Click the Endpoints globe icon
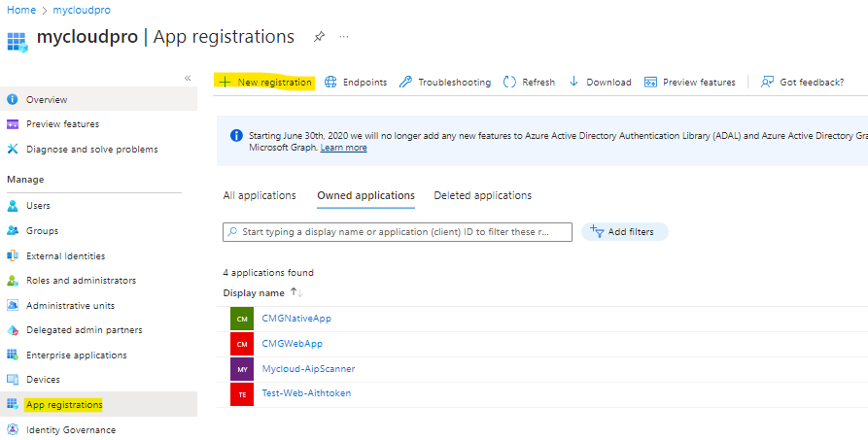The width and height of the screenshot is (868, 440). 330,82
